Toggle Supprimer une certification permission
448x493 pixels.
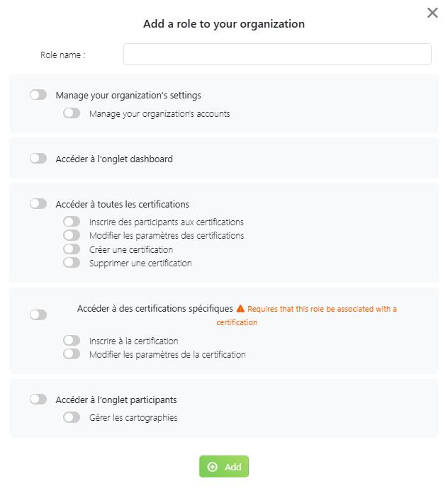(72, 263)
